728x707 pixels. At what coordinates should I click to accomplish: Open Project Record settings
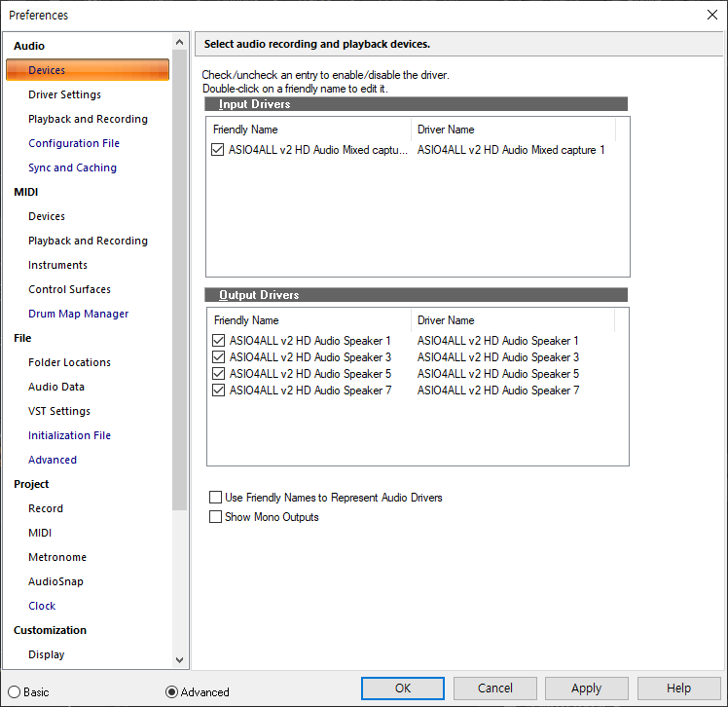pyautogui.click(x=46, y=508)
